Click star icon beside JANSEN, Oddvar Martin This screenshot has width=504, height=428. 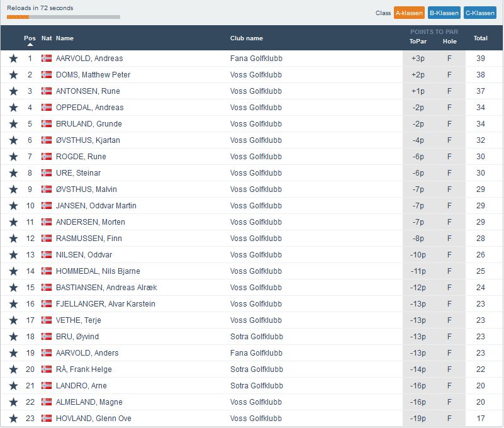tap(13, 206)
